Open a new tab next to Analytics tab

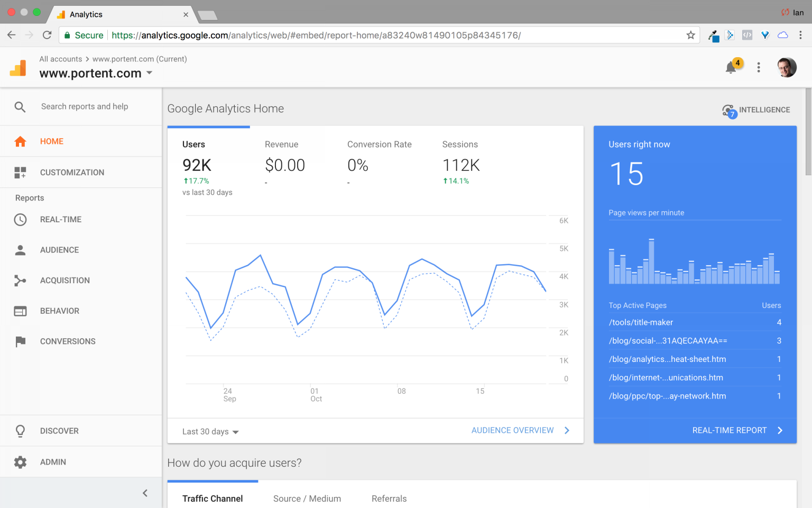207,15
